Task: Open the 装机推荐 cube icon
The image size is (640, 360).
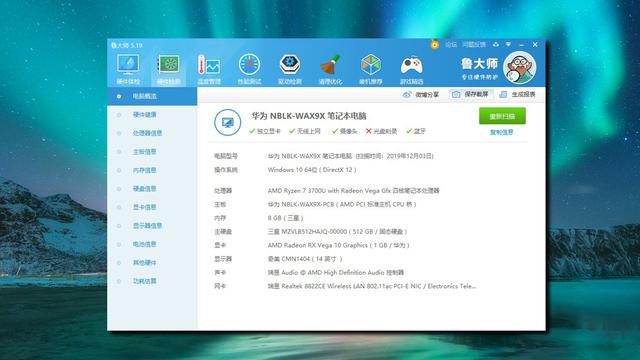Action: point(371,69)
